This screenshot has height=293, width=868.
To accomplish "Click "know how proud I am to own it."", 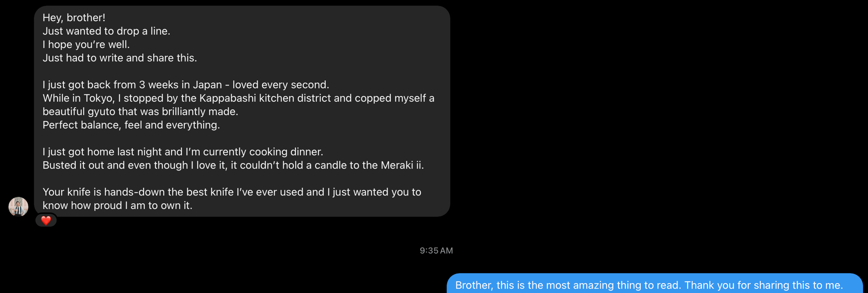I will (117, 205).
